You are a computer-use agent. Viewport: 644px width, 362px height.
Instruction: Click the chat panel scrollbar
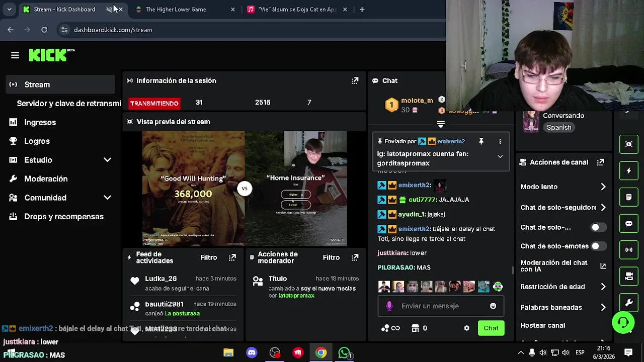click(x=513, y=270)
